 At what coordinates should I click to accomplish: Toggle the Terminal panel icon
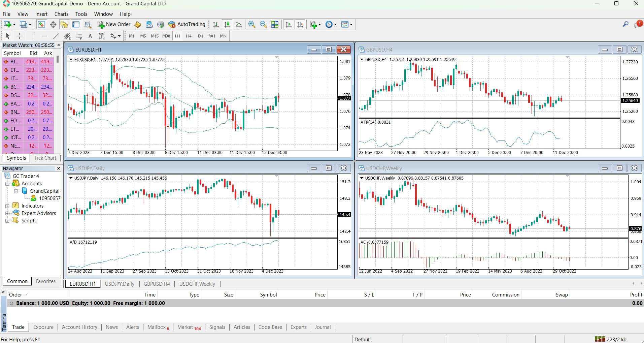click(76, 24)
